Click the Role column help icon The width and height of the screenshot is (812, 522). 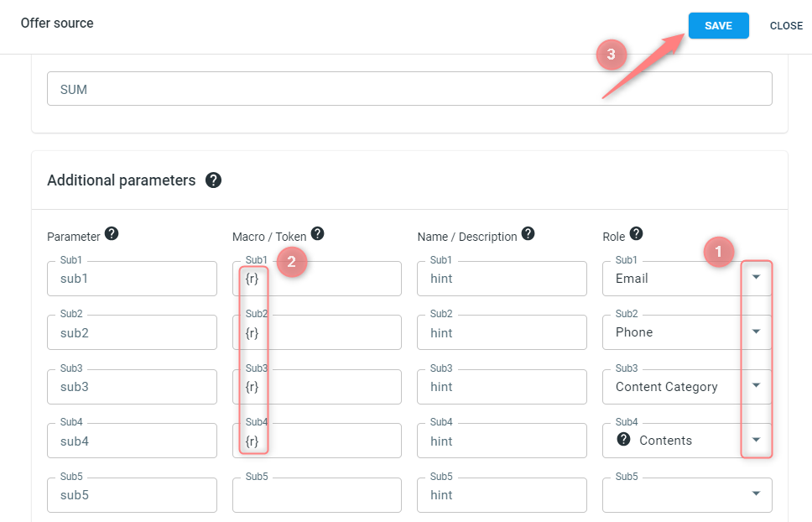pos(636,233)
